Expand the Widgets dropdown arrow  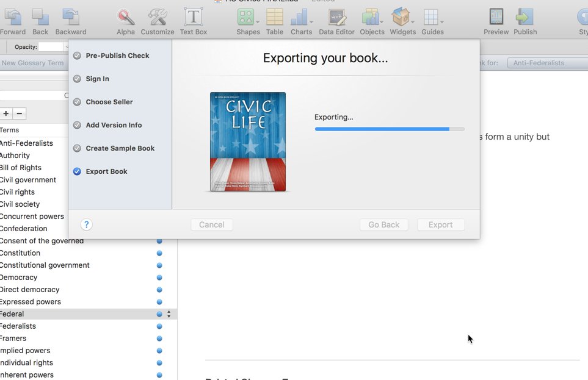pyautogui.click(x=412, y=22)
